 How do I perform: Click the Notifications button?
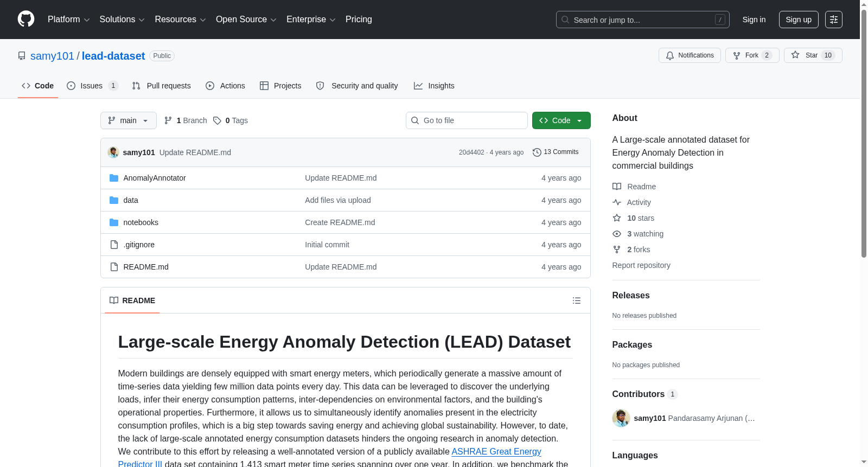coord(690,55)
